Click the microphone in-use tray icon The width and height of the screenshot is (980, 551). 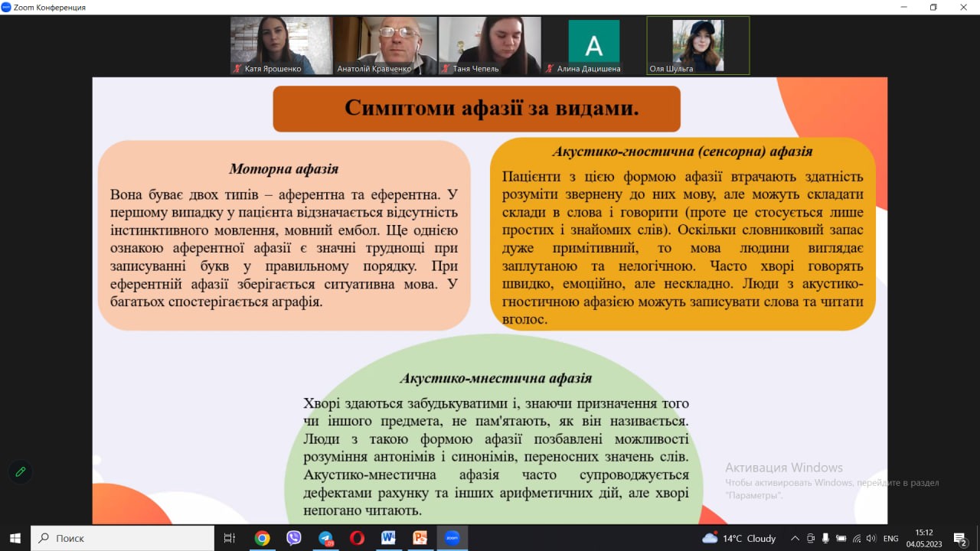pyautogui.click(x=825, y=538)
